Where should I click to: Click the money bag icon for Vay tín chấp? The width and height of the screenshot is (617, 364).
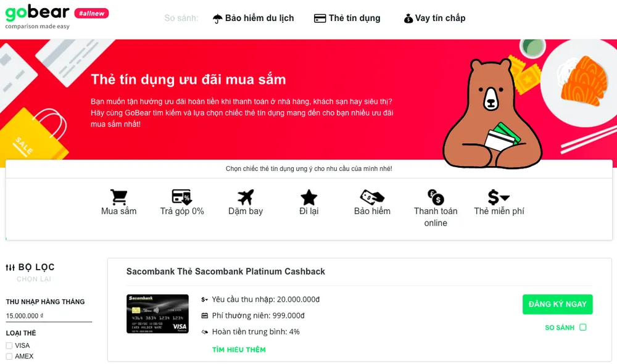coord(408,18)
